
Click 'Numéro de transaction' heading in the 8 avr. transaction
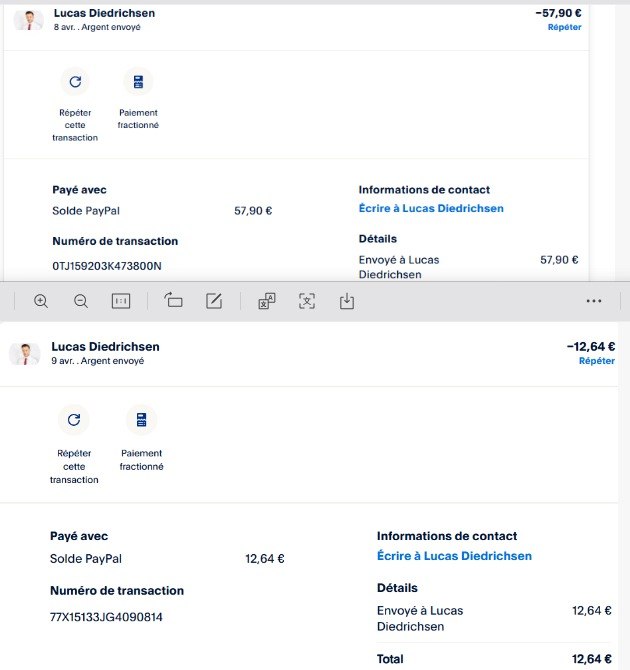(x=115, y=241)
